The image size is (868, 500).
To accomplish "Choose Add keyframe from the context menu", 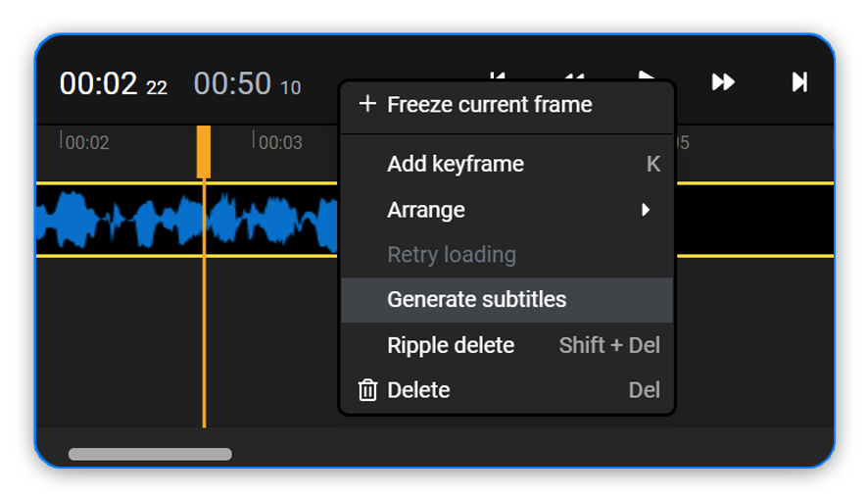I will click(x=456, y=164).
